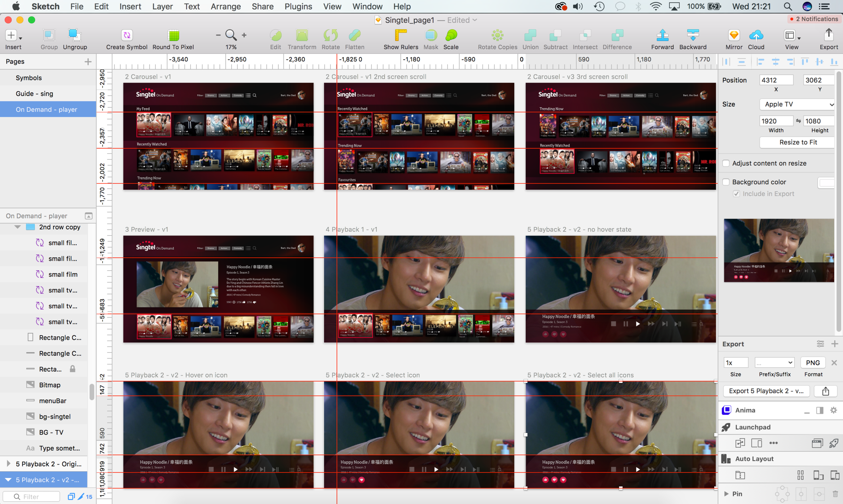Click Export 5 Playback 2 button
Viewport: 843px width, 504px height.
coord(766,391)
